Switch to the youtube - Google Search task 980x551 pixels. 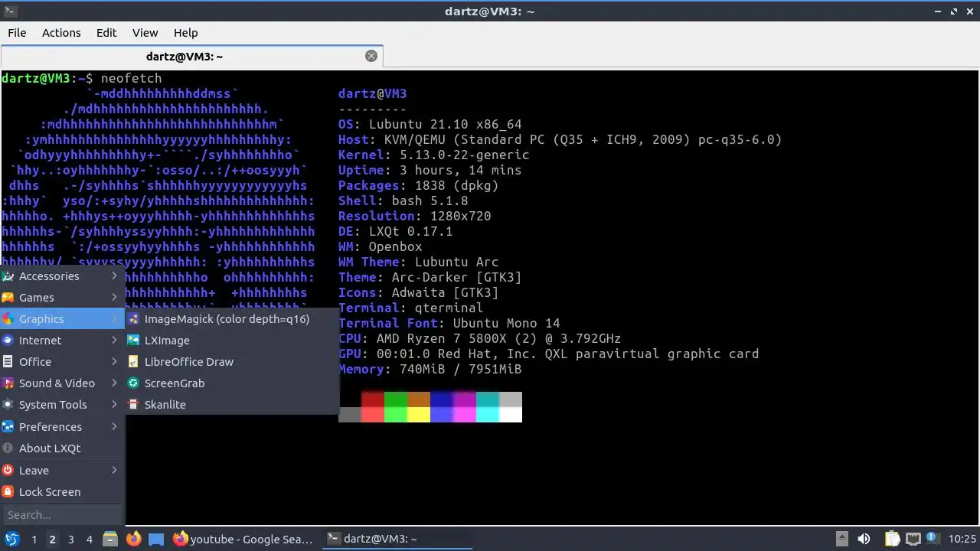[243, 539]
